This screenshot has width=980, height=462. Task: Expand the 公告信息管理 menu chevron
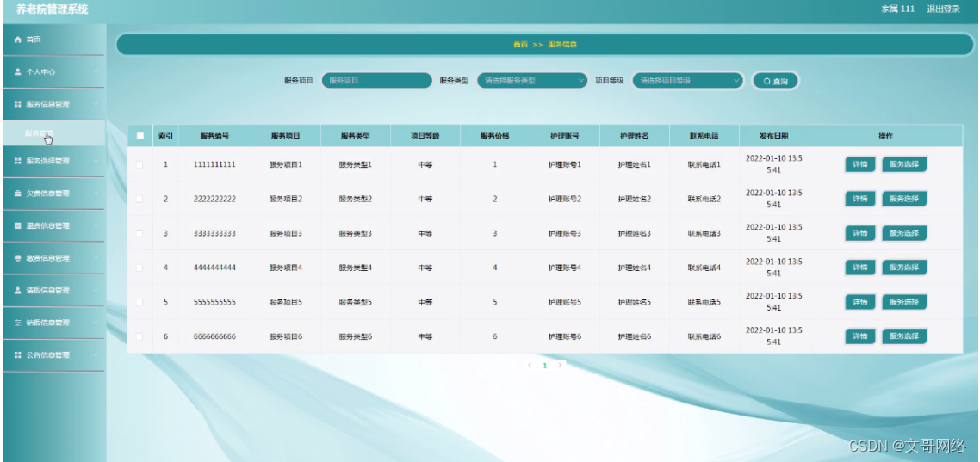click(96, 355)
